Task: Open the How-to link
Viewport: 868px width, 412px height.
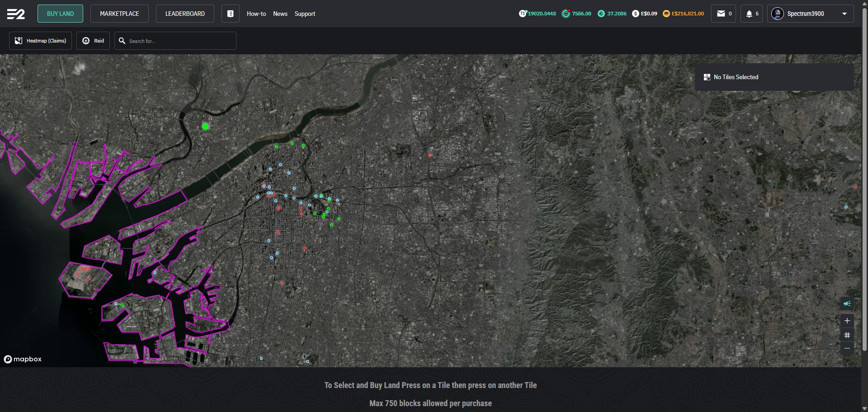Action: tap(256, 14)
